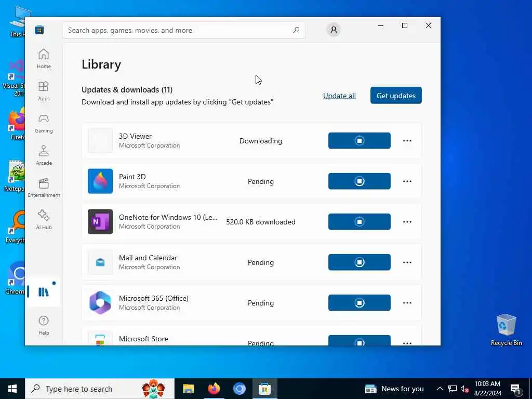The height and width of the screenshot is (399, 532).
Task: Open more options for 3D Viewer
Action: coord(407,141)
